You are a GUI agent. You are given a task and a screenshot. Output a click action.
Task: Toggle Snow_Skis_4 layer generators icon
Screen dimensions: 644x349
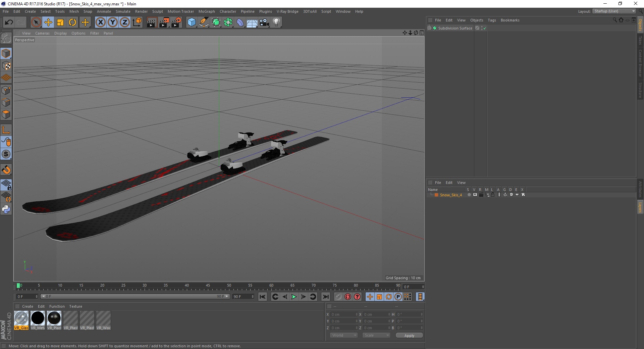505,195
